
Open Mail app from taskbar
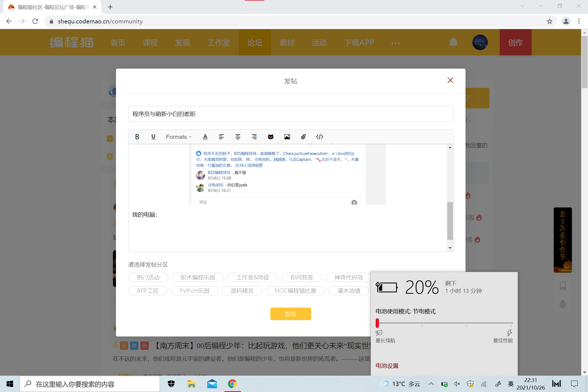coord(212,384)
